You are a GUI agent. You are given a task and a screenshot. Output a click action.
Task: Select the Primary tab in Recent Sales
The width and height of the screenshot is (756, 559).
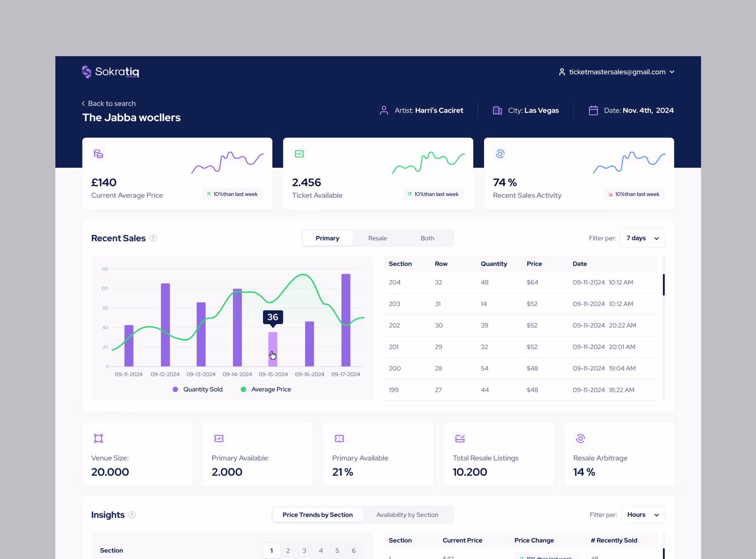tap(327, 238)
